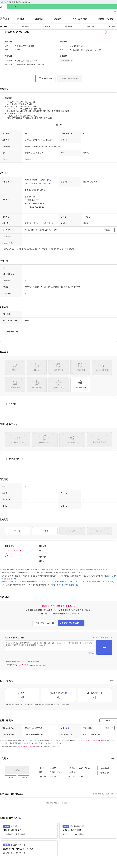Click the 고용24 logo
This screenshot has height=868, width=117.
pyautogui.click(x=4, y=19)
